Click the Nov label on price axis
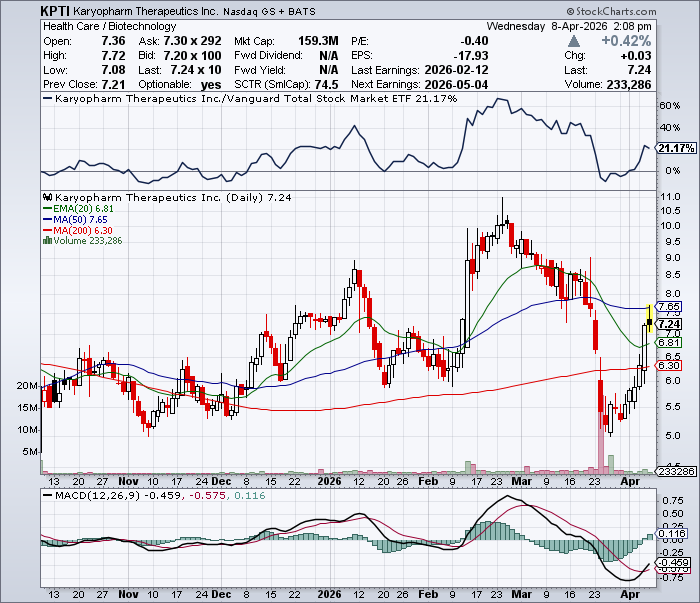The image size is (700, 603). 128,482
